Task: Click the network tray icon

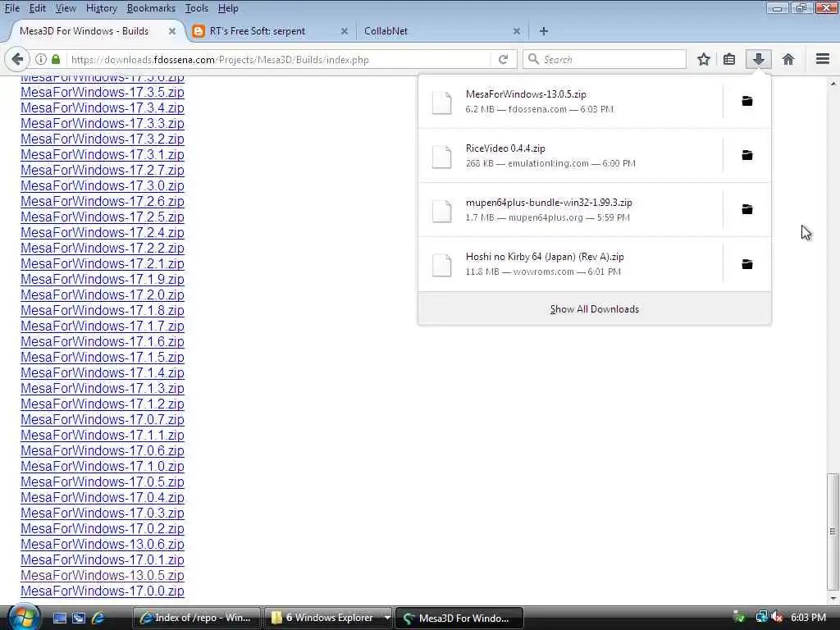Action: click(x=761, y=617)
